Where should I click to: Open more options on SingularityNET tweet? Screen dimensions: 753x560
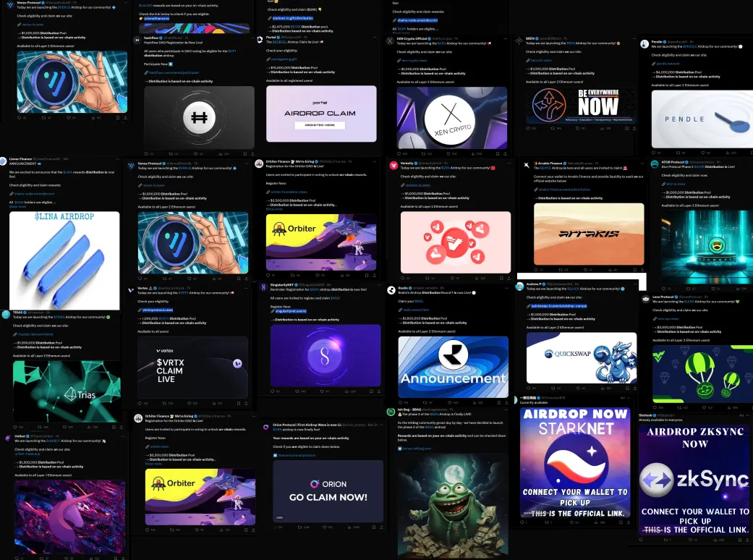pos(378,285)
